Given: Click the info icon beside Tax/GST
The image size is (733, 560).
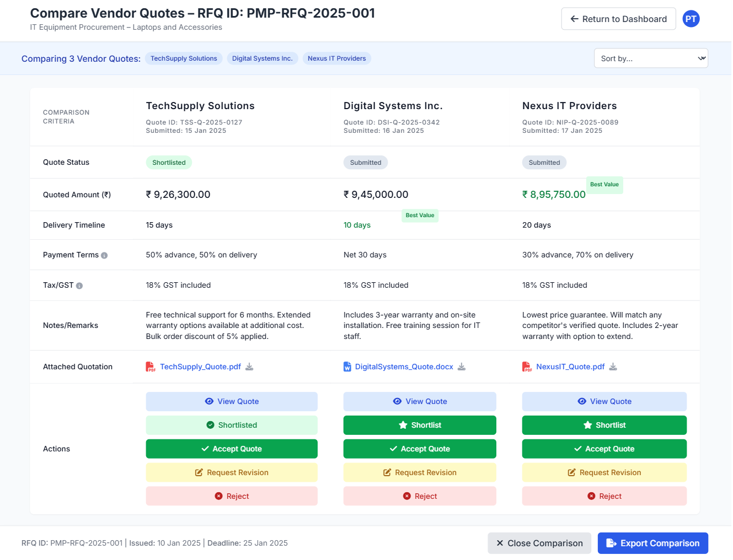Looking at the screenshot, I should click(79, 286).
